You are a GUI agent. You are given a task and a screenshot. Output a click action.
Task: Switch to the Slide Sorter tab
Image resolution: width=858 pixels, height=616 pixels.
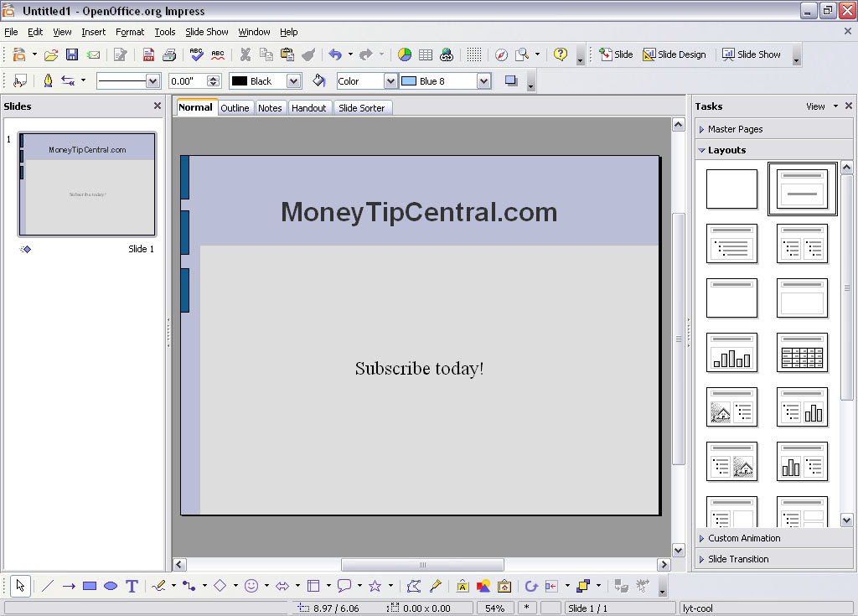(x=362, y=108)
